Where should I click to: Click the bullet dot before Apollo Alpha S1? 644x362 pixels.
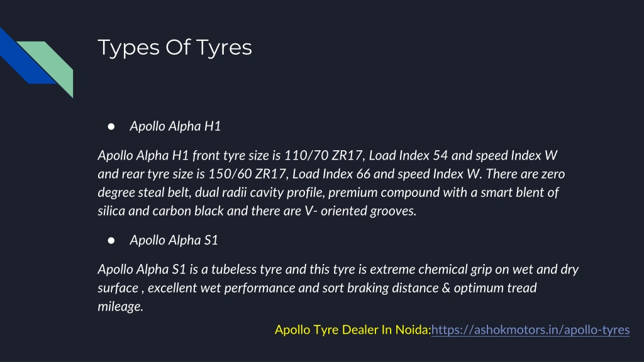pyautogui.click(x=111, y=241)
